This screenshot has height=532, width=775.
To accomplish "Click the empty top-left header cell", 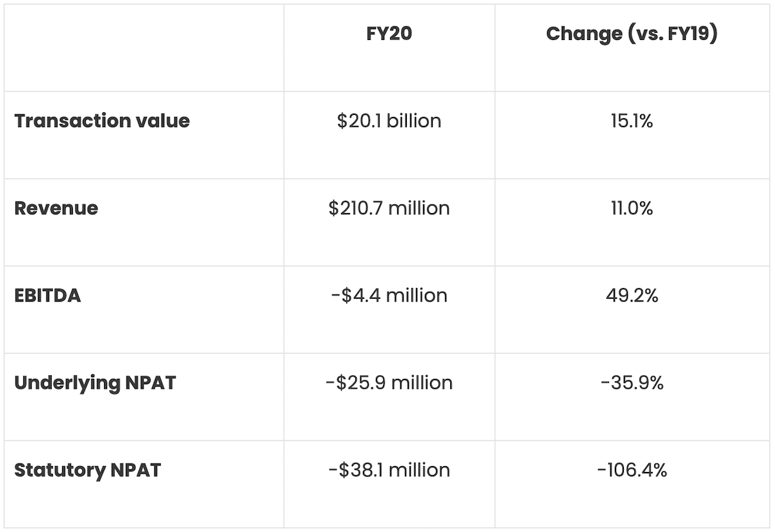I will (143, 48).
